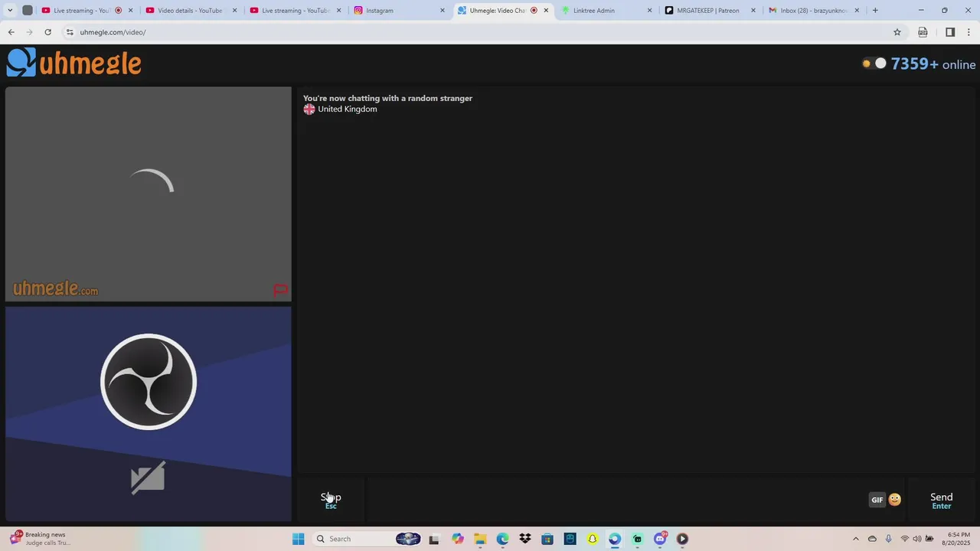Image resolution: width=980 pixels, height=551 pixels.
Task: Click the stranger's loading video panel
Action: [149, 194]
